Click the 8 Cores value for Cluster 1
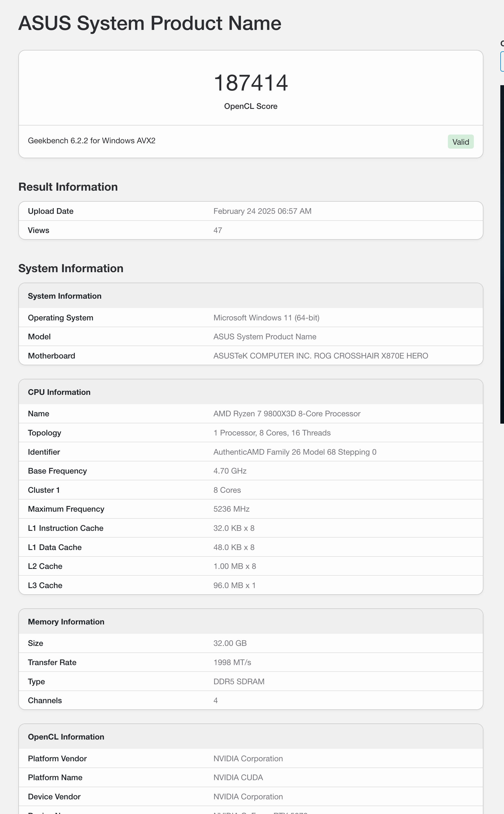Screen dimensions: 504x814 [227, 490]
